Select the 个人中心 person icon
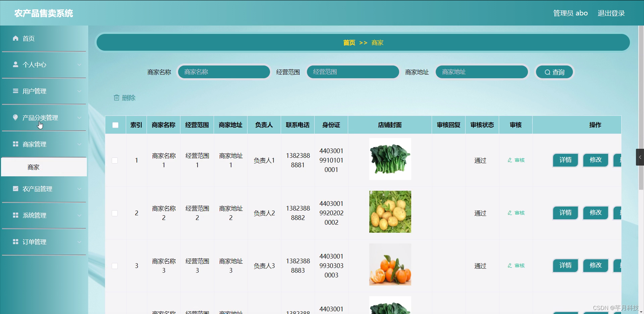The image size is (644, 314). pos(15,64)
